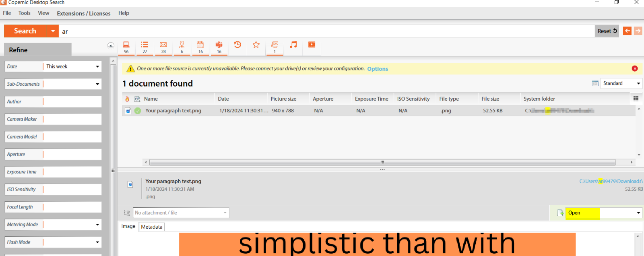Click the Camera Maker filter field

[72, 120]
